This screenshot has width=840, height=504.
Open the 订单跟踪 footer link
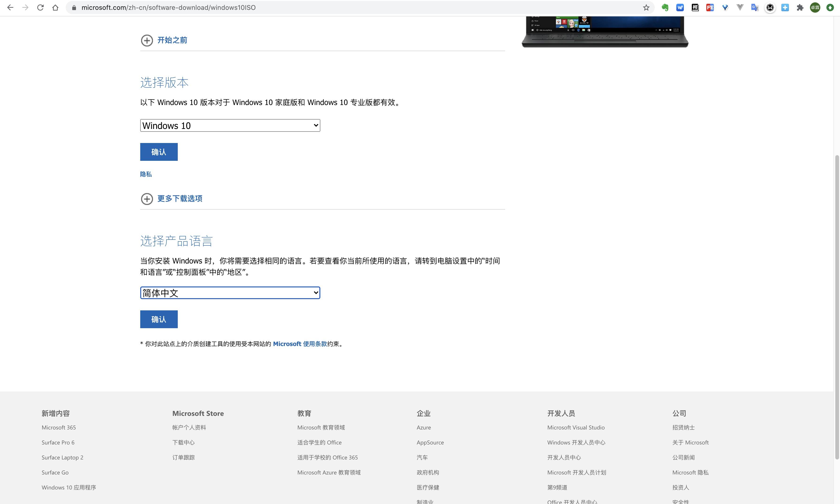pyautogui.click(x=183, y=458)
